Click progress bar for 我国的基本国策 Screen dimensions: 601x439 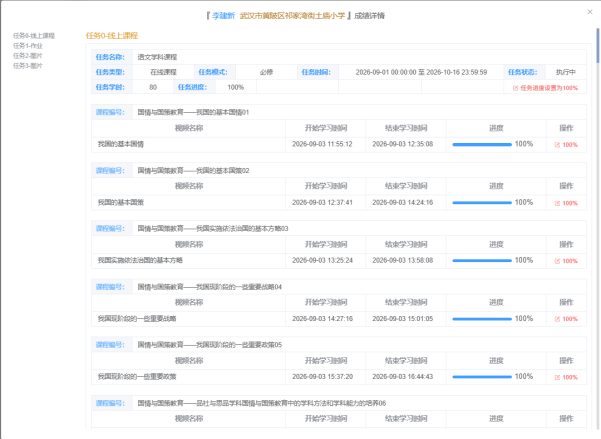pos(482,203)
